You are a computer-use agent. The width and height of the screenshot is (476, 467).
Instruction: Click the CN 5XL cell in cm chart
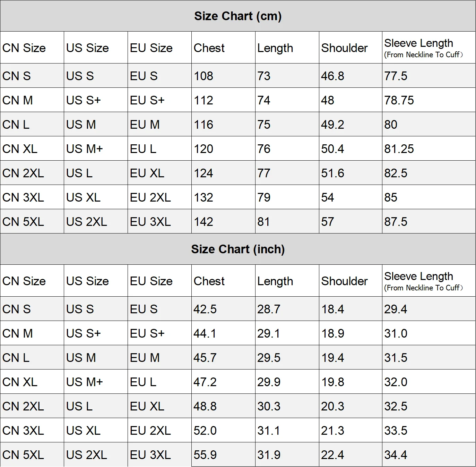pos(23,222)
